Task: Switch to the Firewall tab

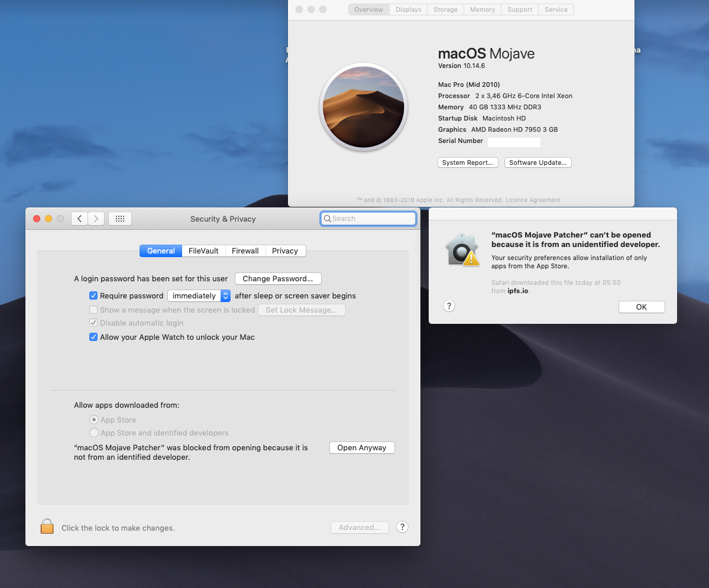Action: pos(245,251)
